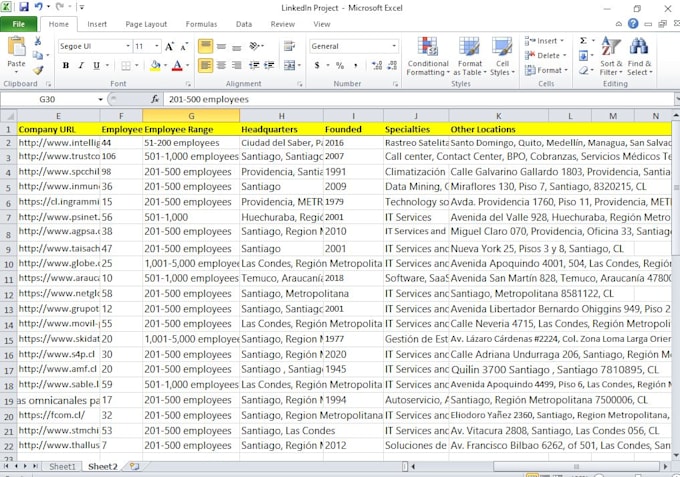This screenshot has width=680, height=477.
Task: Expand the Insert cells dropdown
Action: click(562, 41)
